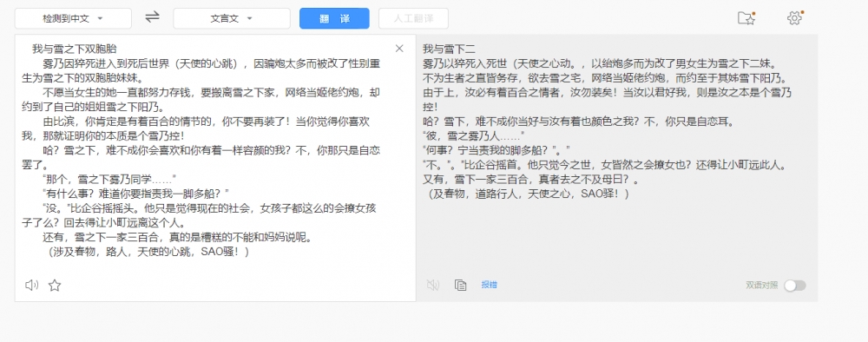This screenshot has width=868, height=342.
Task: Click the 双语对照 label text
Action: tap(762, 285)
